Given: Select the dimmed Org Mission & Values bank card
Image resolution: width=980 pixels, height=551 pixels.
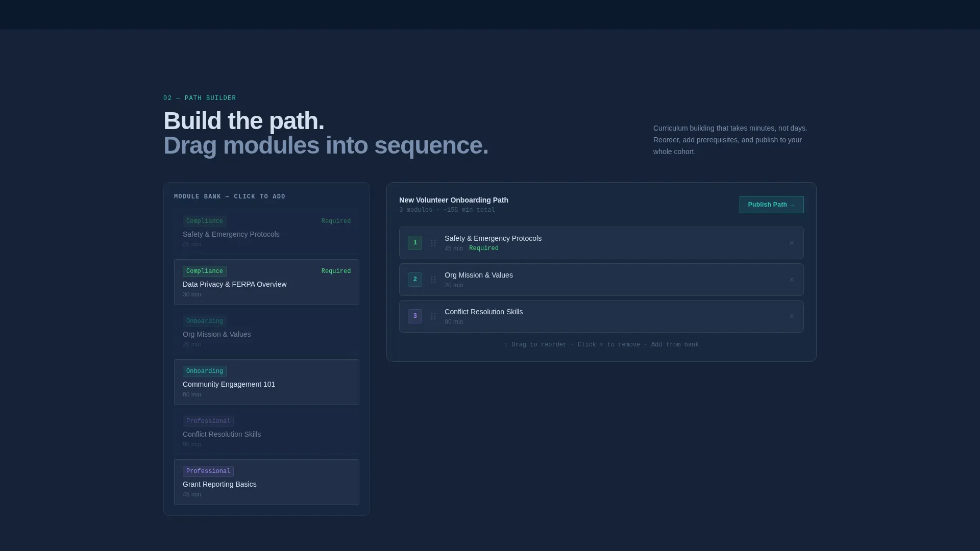Looking at the screenshot, I should (266, 332).
